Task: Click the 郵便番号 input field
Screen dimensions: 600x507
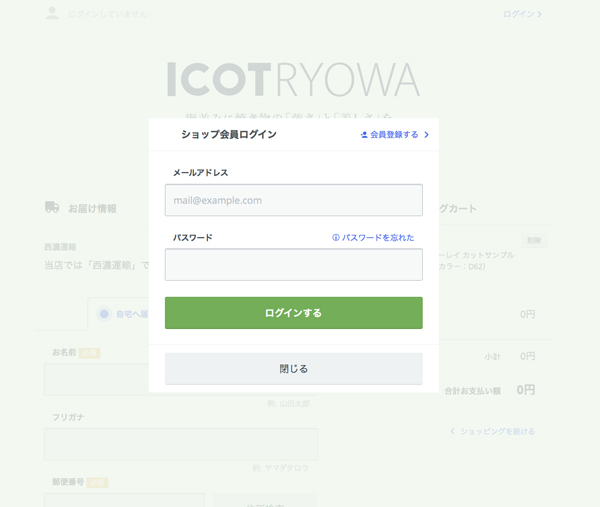Action: [124, 500]
